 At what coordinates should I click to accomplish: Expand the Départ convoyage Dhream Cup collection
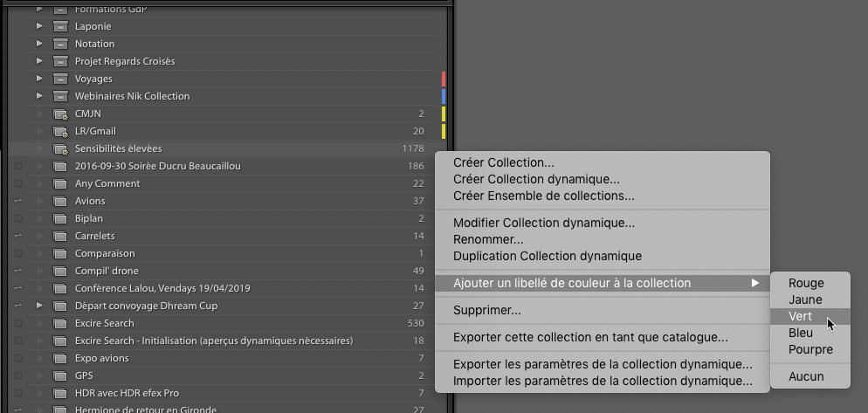point(39,305)
